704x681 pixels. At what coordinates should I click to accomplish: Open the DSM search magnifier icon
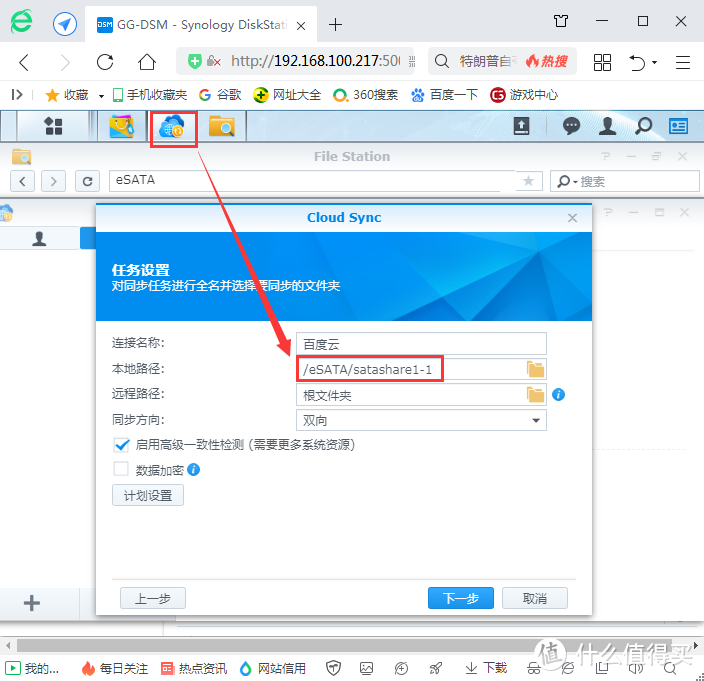point(643,126)
